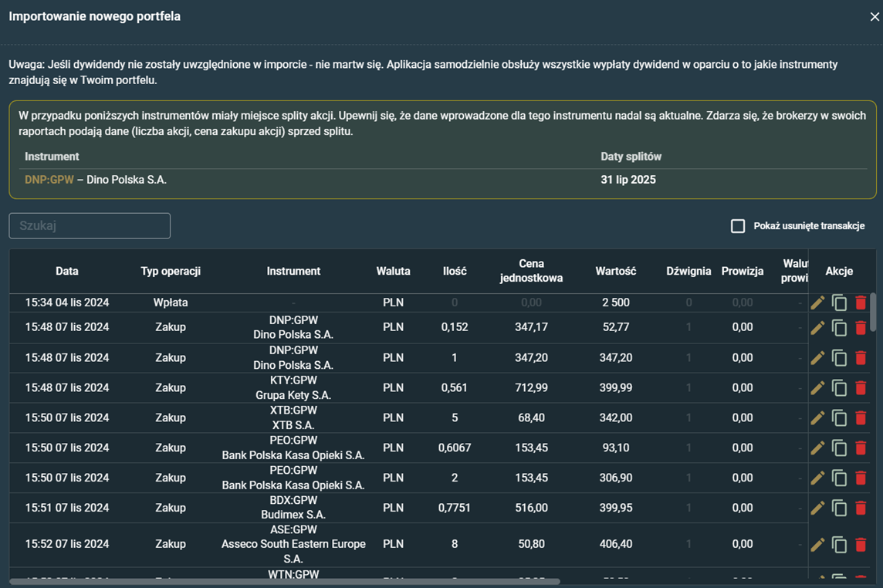Delete the Asseco South Eastern Europe purchase
The height and width of the screenshot is (588, 883).
pos(861,545)
